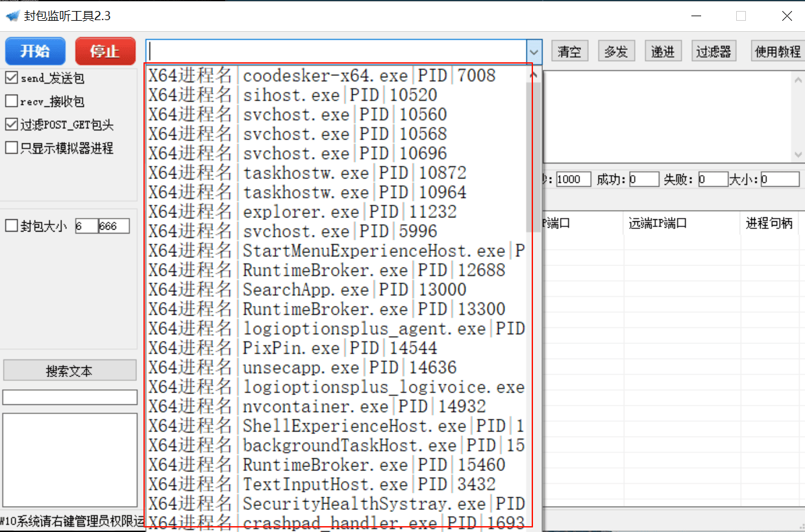The height and width of the screenshot is (532, 805).
Task: Toggle the send_发送包 checkbox
Action: coord(11,79)
